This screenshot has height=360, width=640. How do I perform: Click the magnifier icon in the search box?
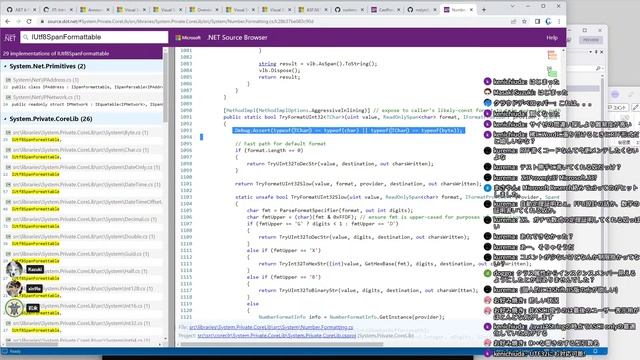click(26, 37)
